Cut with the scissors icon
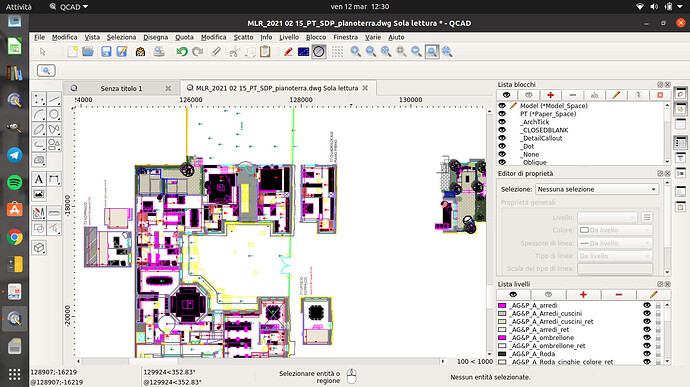Viewport: 690px width, 387px height. 234,52
